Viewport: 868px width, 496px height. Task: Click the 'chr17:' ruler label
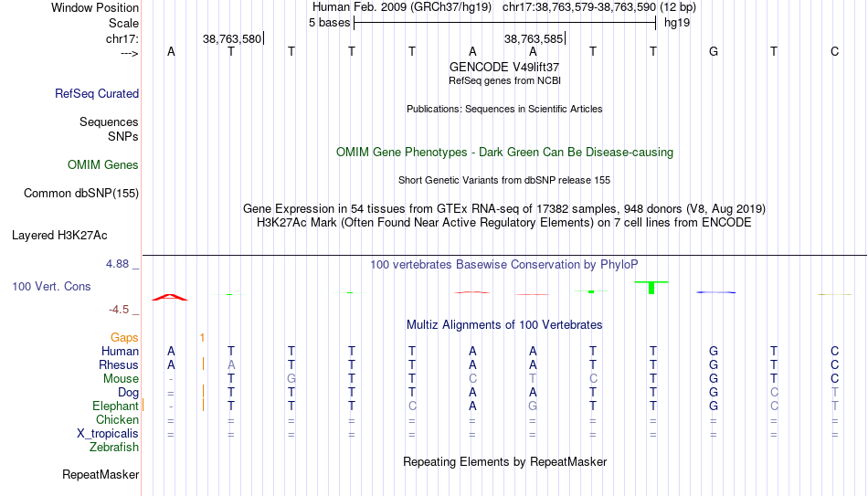pos(122,38)
